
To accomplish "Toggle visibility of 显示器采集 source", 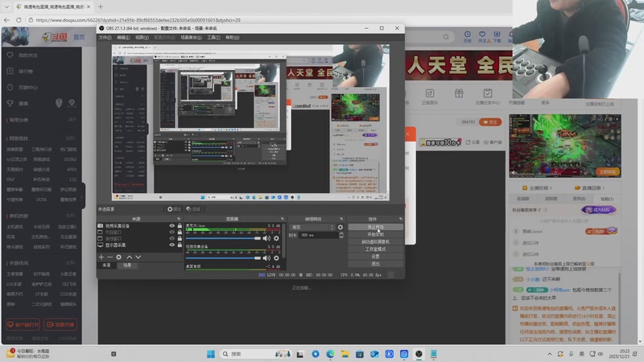I will [x=171, y=245].
